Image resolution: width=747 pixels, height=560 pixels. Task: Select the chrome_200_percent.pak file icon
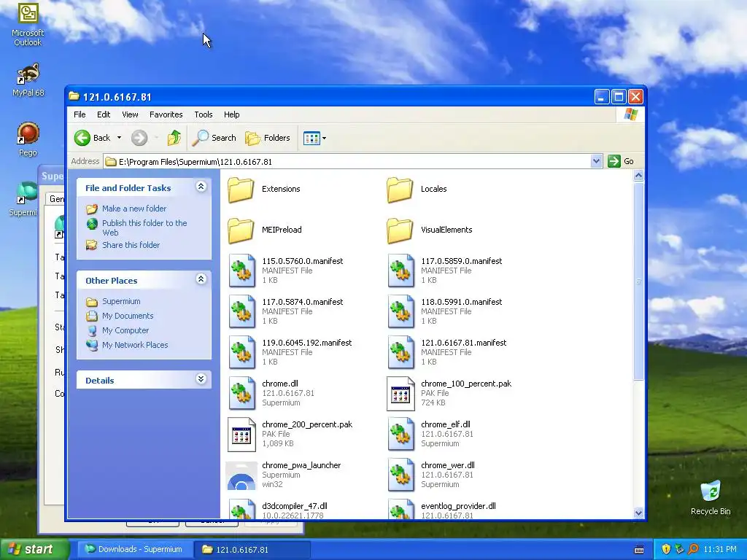click(241, 435)
